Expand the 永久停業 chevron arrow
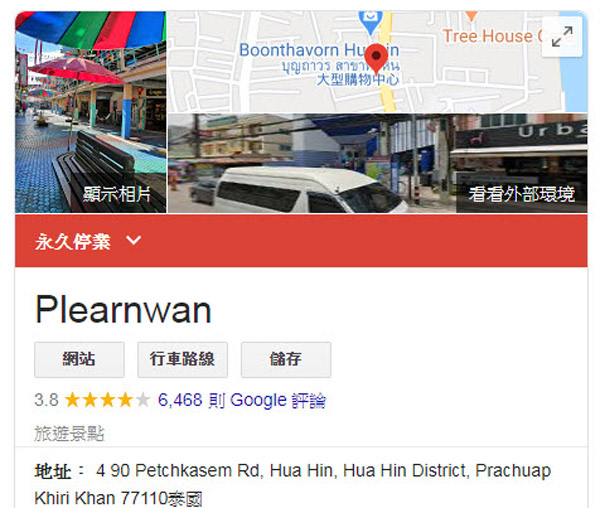This screenshot has height=508, width=600. coord(134,241)
